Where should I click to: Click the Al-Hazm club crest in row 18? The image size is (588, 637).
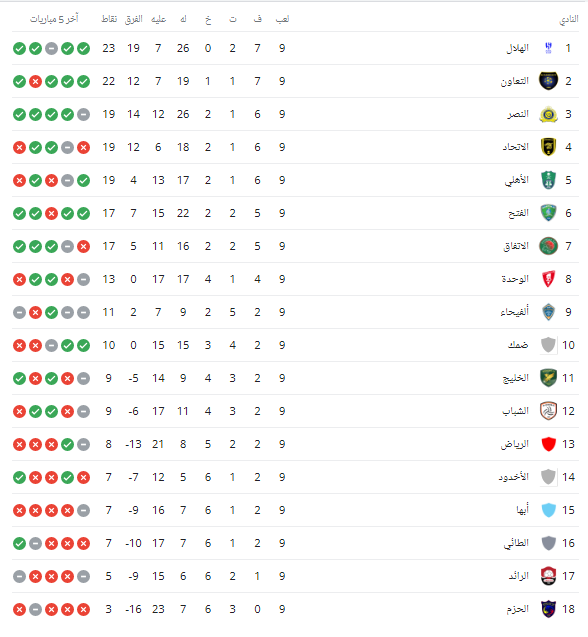tap(548, 609)
